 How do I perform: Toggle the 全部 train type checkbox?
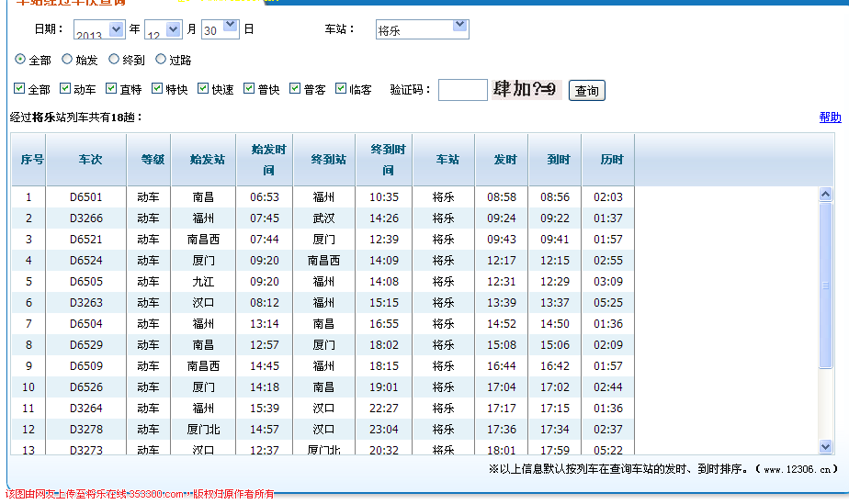(19, 88)
